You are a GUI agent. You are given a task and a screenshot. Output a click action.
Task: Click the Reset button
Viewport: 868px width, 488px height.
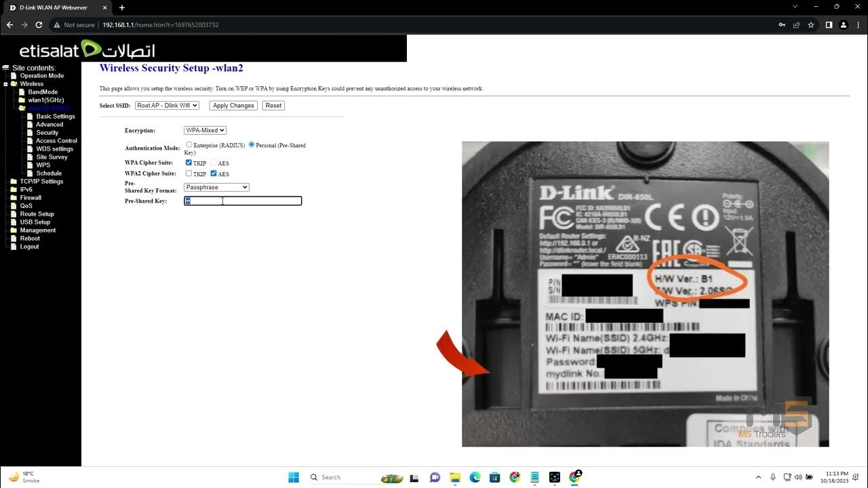pos(273,106)
